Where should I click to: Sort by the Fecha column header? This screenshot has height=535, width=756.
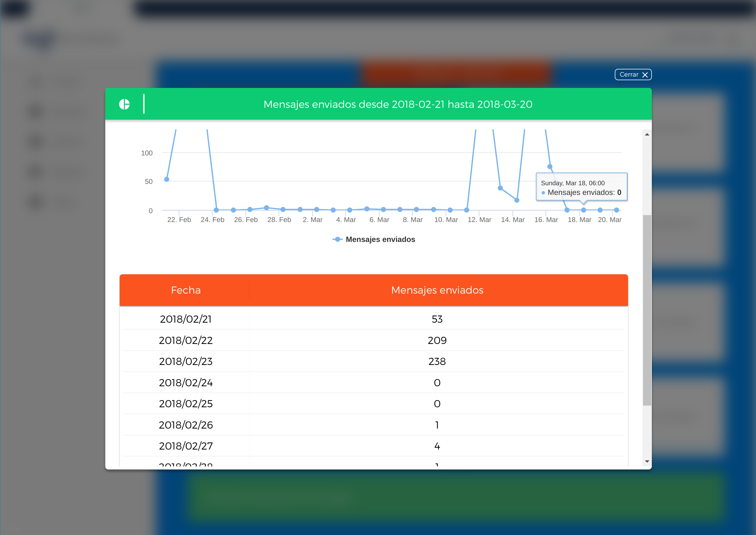[186, 290]
